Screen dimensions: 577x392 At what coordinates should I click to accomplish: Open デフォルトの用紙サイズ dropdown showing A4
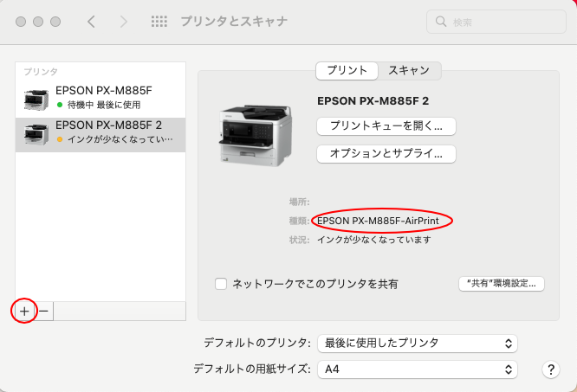click(x=418, y=370)
